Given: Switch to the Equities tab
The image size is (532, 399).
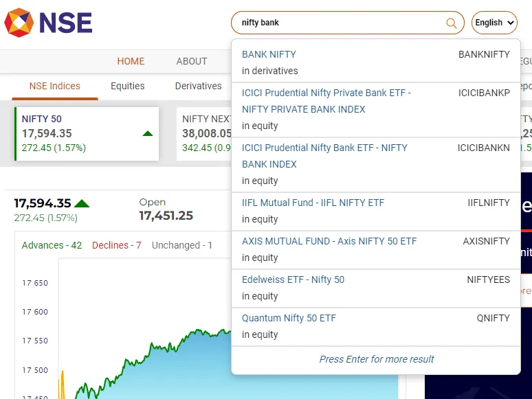Looking at the screenshot, I should click(127, 86).
